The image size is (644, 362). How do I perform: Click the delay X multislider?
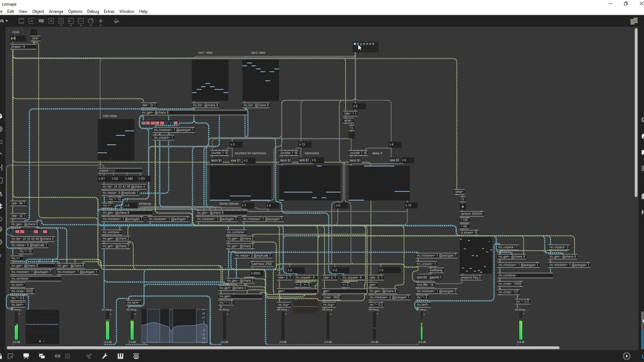(379, 183)
